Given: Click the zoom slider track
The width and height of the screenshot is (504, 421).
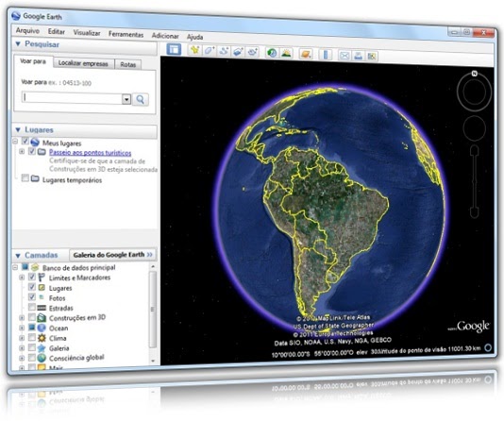Looking at the screenshot, I should (475, 181).
